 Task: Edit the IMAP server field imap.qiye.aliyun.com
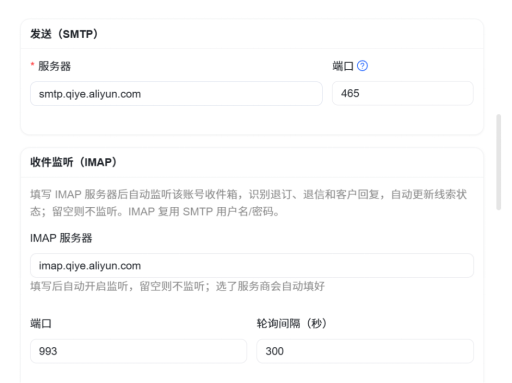[252, 266]
